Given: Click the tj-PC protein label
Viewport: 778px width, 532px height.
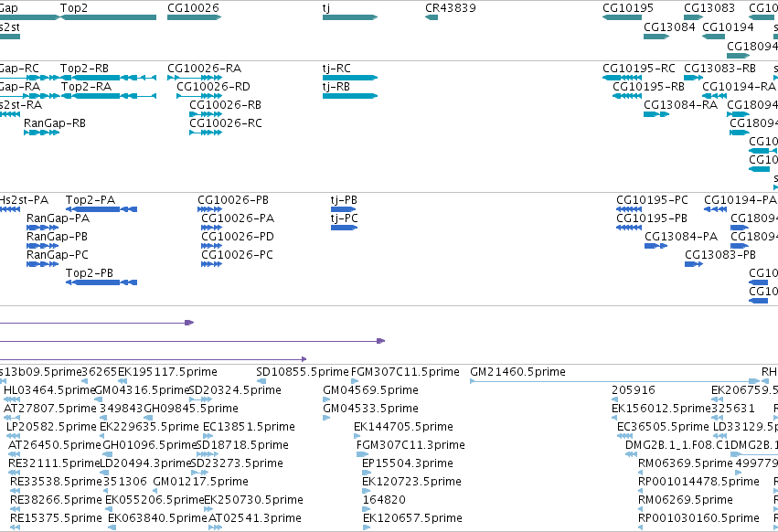Looking at the screenshot, I should 345,218.
